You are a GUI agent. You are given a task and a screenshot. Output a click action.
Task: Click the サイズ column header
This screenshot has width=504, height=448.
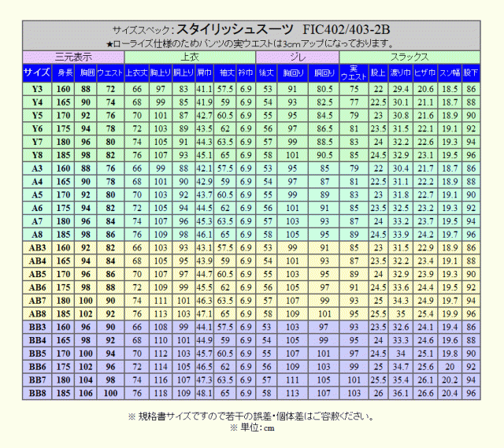coord(37,72)
